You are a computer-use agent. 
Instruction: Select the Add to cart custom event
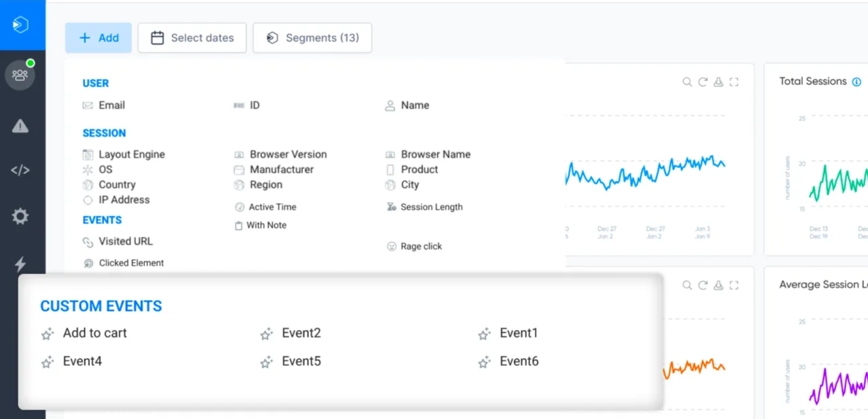coord(84,333)
